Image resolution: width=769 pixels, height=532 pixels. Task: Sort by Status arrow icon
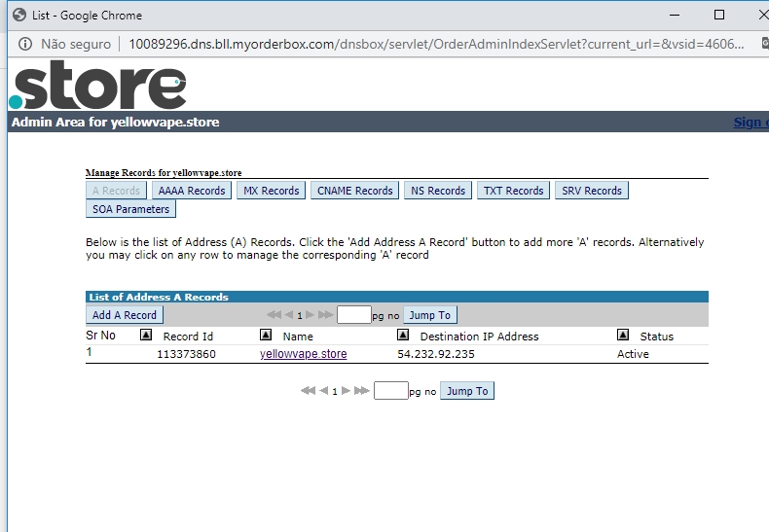[622, 336]
